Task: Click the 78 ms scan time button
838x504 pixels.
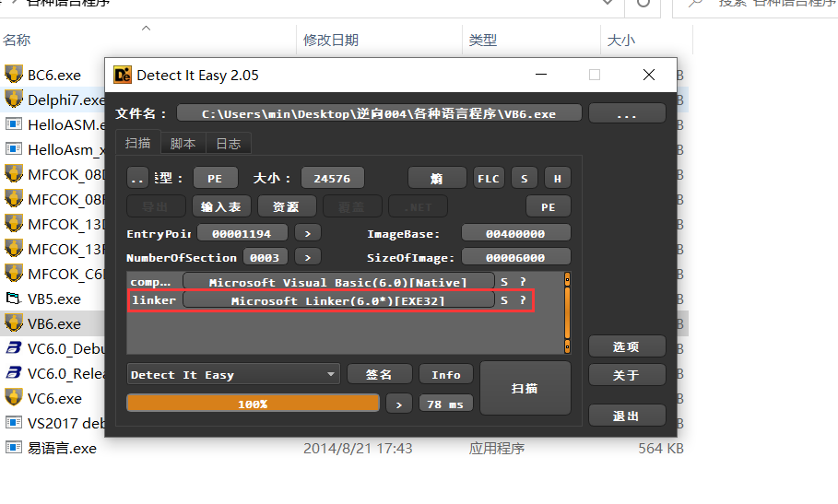Action: pos(445,404)
